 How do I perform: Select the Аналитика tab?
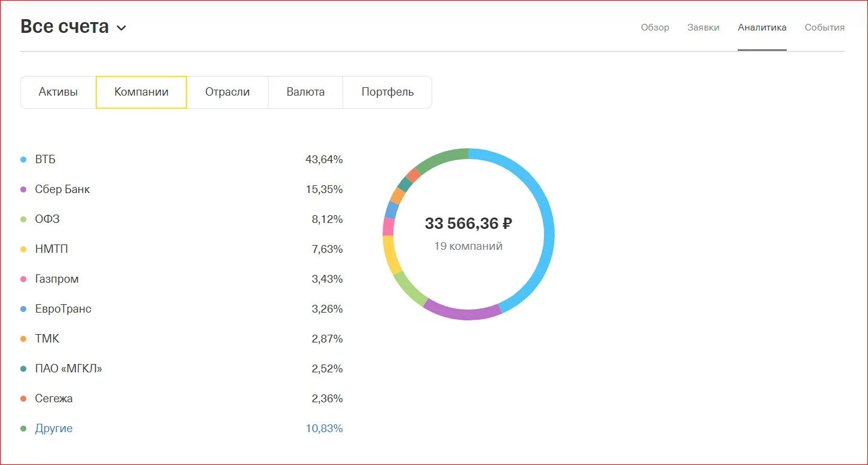point(762,27)
